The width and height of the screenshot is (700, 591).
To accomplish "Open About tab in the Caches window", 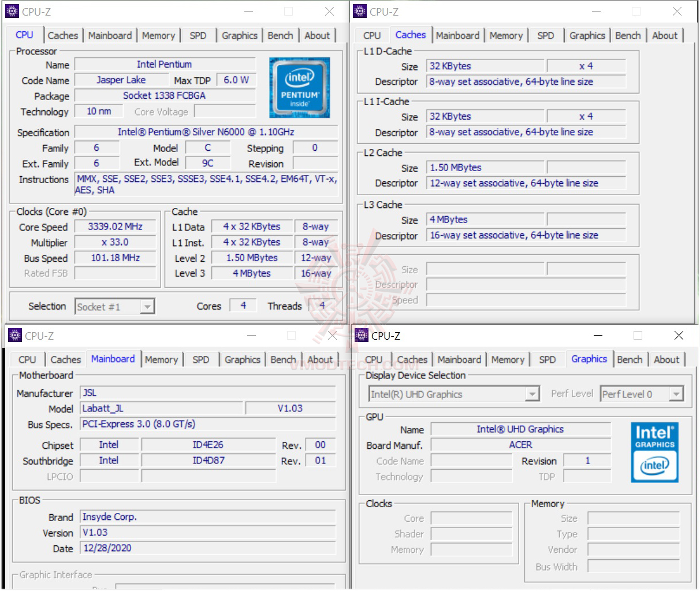I will [665, 35].
